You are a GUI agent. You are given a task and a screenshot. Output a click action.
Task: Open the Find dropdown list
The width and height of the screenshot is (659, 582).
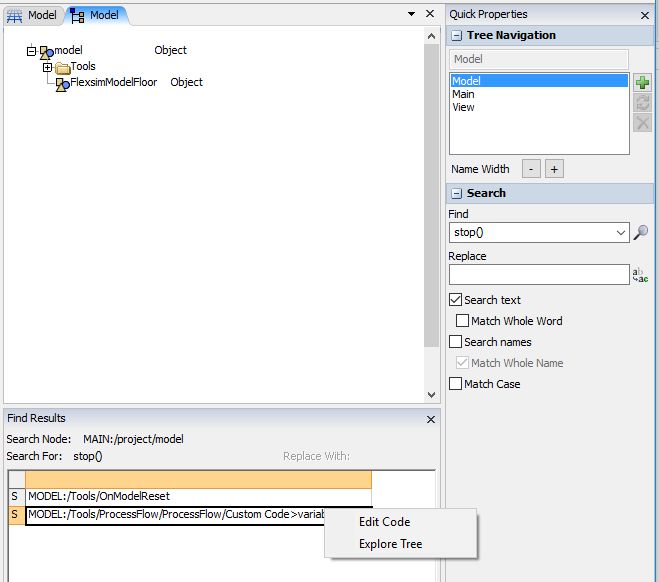point(620,233)
